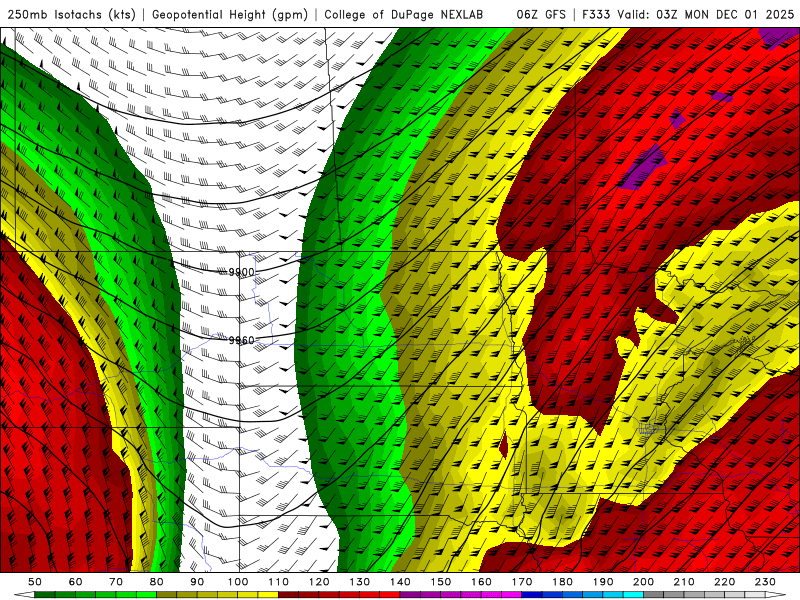Viewport: 800px width, 600px height.
Task: Click the 120 value on the color scale
Action: [319, 582]
